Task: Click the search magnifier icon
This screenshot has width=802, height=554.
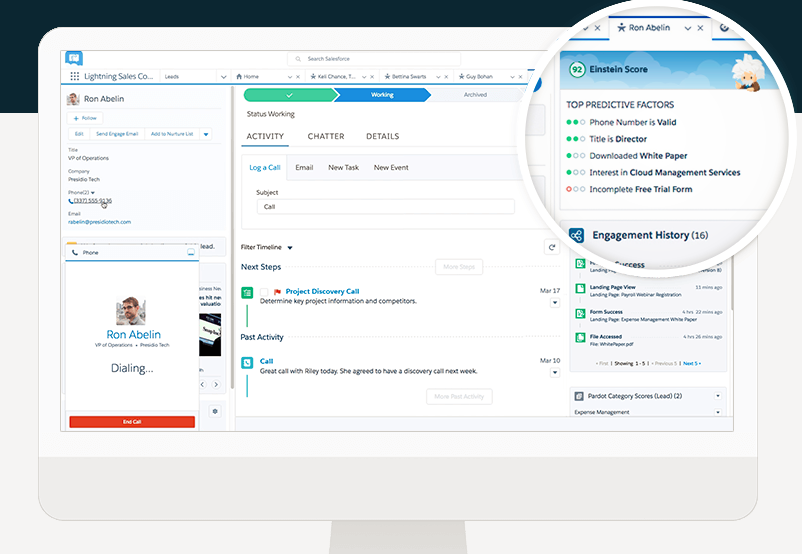Action: coord(298,59)
